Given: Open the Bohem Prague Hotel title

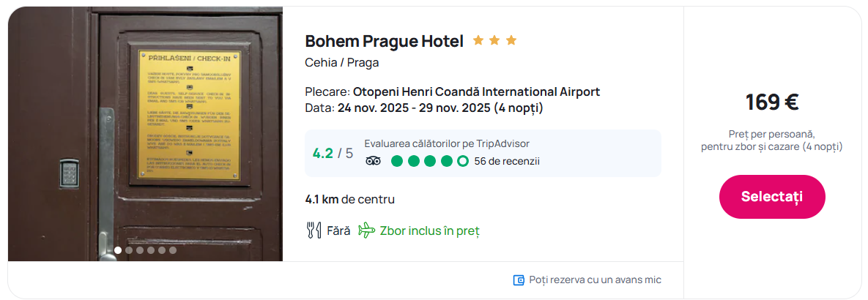Looking at the screenshot, I should 384,41.
